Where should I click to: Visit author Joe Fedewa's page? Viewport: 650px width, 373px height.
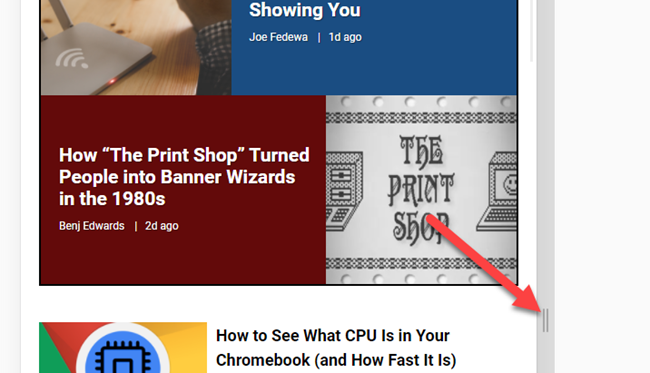click(278, 37)
